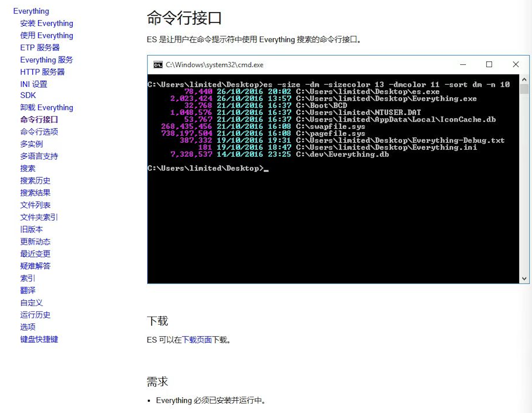Open the ETP 服务器 link
The image size is (532, 413).
point(40,48)
